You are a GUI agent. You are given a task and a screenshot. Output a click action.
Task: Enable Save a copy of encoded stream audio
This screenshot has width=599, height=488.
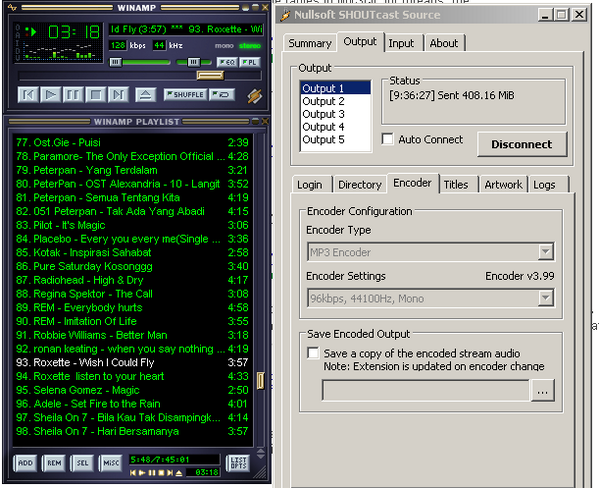(x=313, y=353)
